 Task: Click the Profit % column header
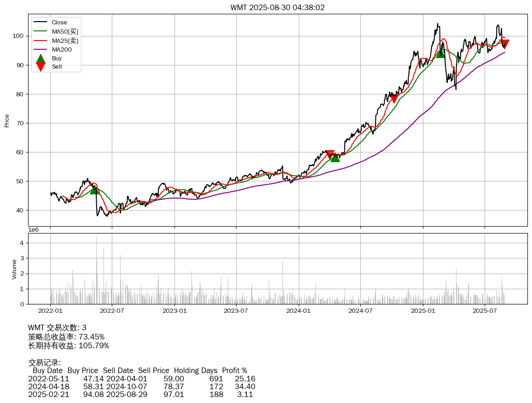tap(234, 370)
